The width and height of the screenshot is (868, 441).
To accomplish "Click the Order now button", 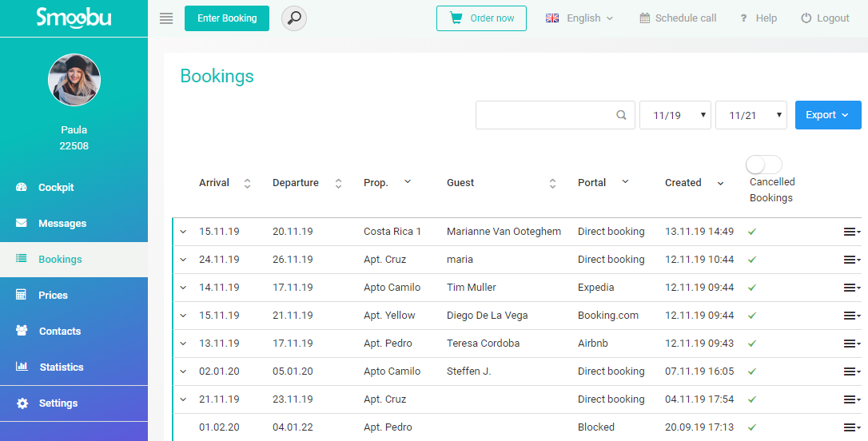I will coord(482,18).
